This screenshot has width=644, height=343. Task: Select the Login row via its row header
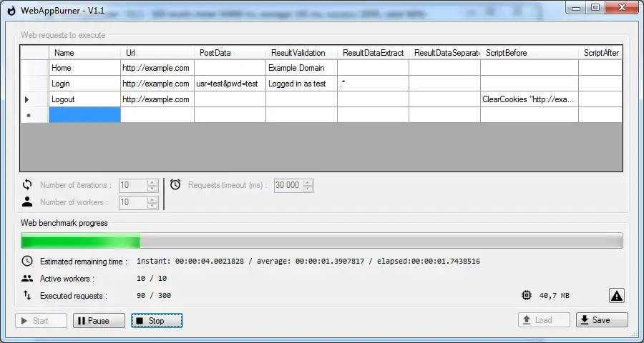click(x=34, y=84)
